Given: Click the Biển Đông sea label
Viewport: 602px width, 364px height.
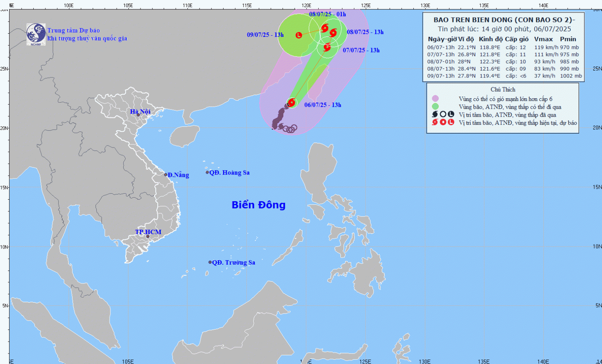Looking at the screenshot, I should (x=258, y=205).
